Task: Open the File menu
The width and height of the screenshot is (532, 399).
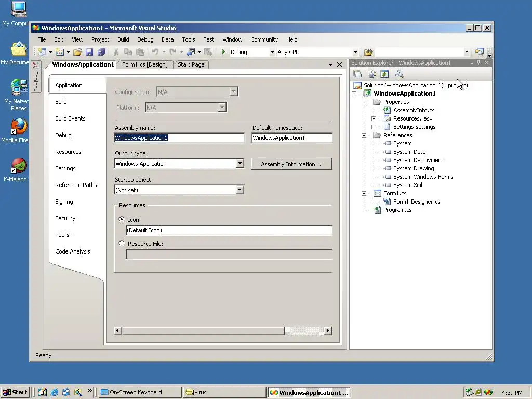Action: point(42,39)
